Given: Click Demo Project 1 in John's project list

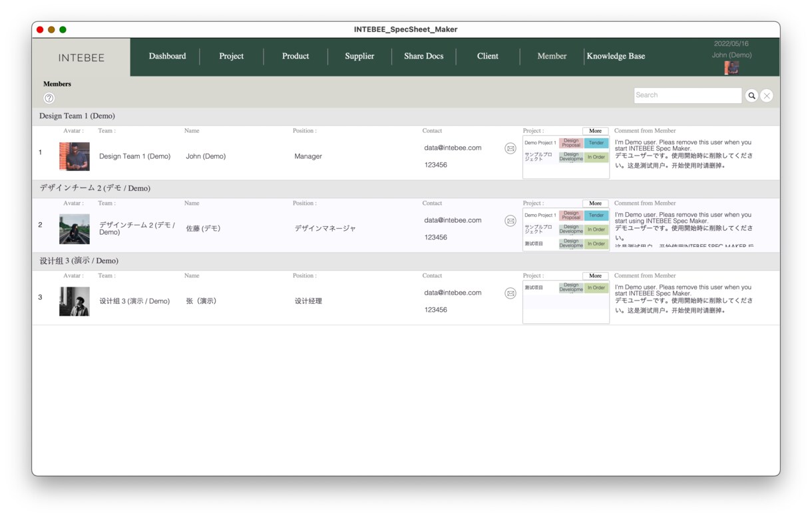Looking at the screenshot, I should [x=540, y=143].
